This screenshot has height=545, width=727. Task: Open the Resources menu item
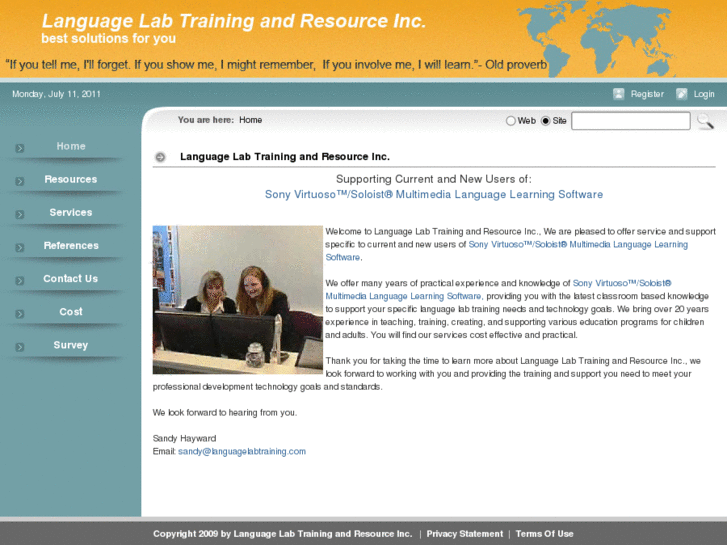(x=71, y=179)
